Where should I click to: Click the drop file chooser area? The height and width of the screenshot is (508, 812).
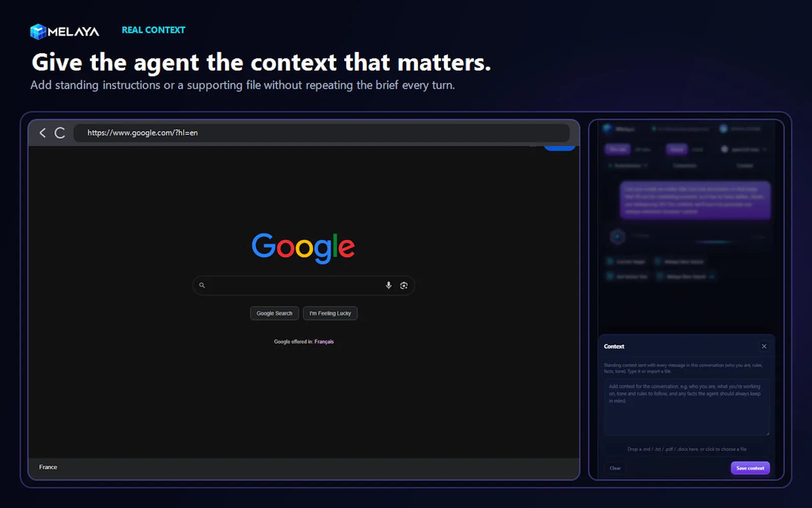point(687,449)
